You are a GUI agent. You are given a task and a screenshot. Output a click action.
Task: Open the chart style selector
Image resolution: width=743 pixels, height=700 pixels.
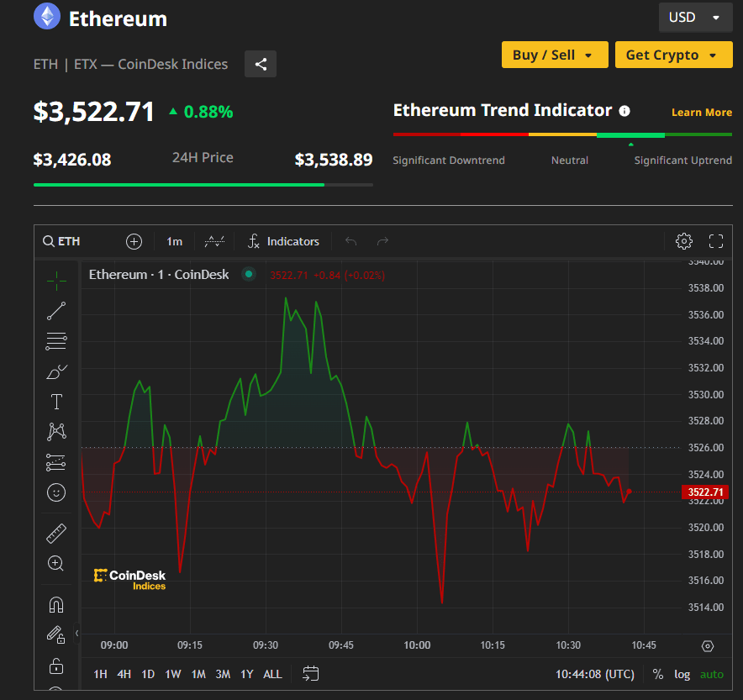(x=214, y=241)
